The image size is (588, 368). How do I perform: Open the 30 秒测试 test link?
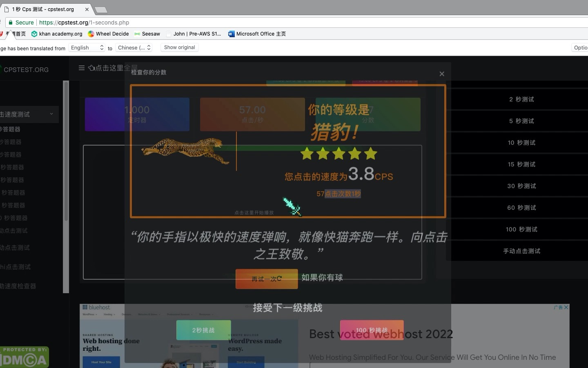pos(521,186)
